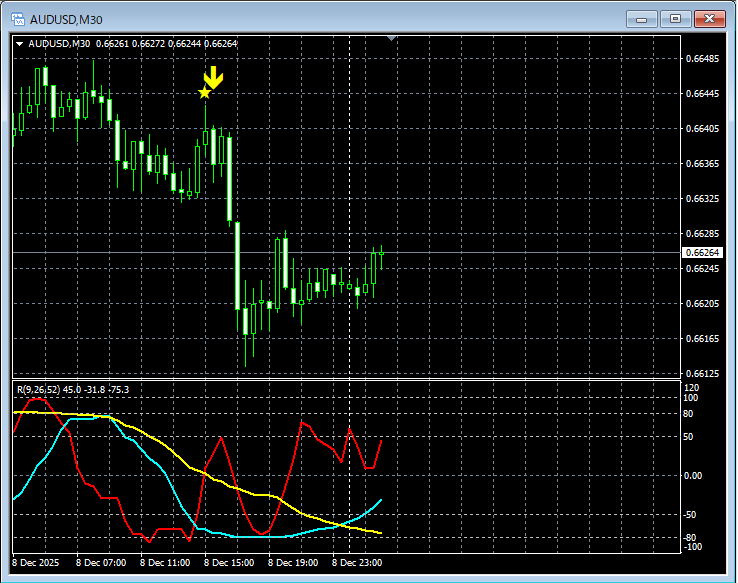Maximize the AUDUSD,M30 chart window
This screenshot has width=738, height=583.
click(x=675, y=18)
